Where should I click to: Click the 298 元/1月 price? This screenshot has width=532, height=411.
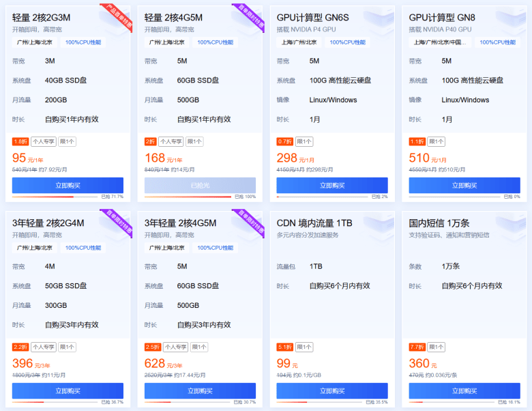295,158
